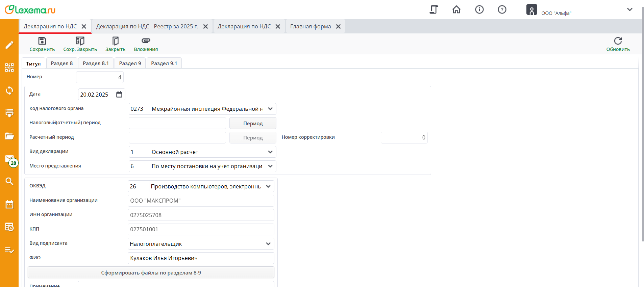Click Сохр. Закрыть toolbar icon

[x=80, y=41]
